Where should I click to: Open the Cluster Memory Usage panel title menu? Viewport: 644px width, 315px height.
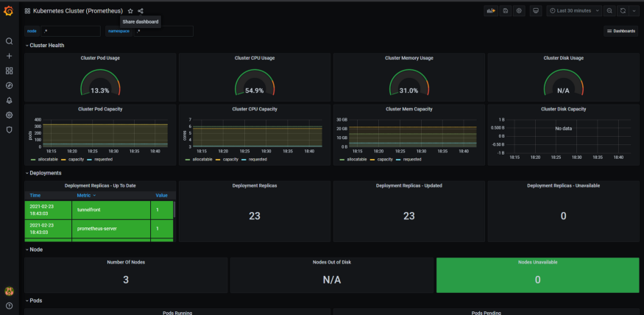(409, 58)
